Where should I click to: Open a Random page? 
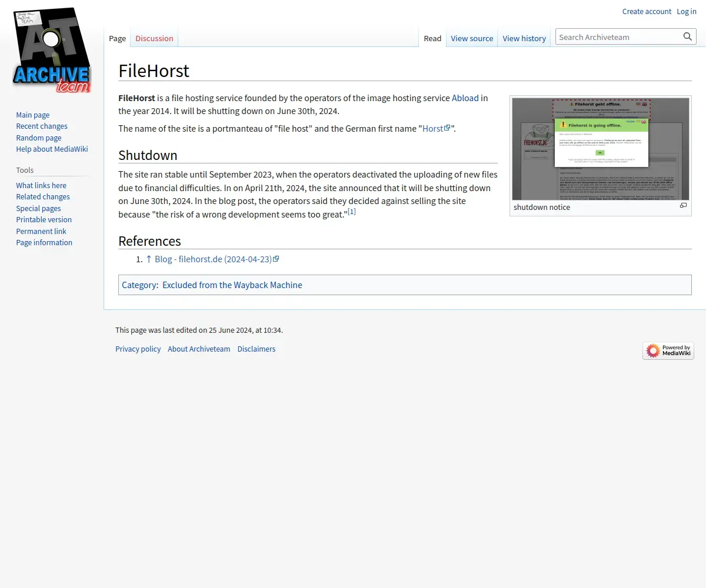[x=39, y=138]
